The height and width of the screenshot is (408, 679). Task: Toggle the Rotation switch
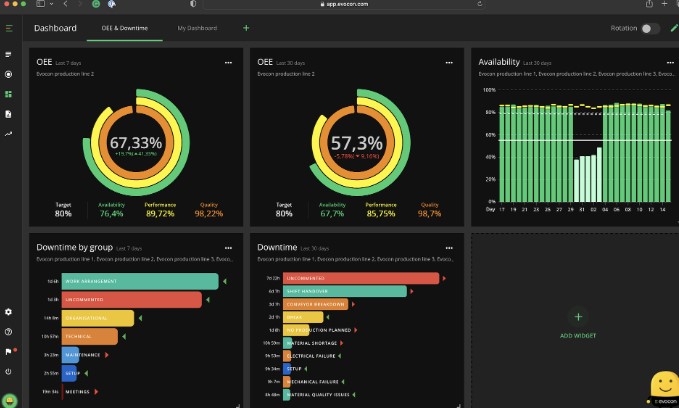(650, 28)
